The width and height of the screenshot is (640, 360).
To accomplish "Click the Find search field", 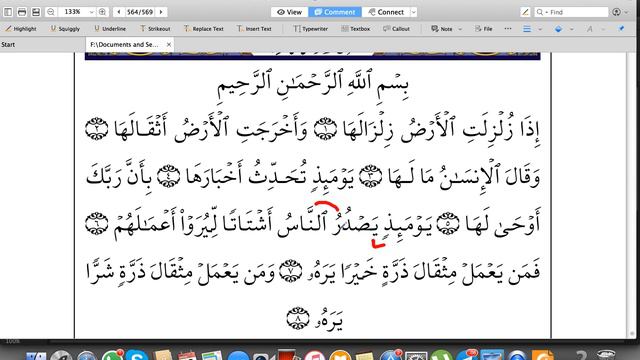I will click(x=571, y=12).
